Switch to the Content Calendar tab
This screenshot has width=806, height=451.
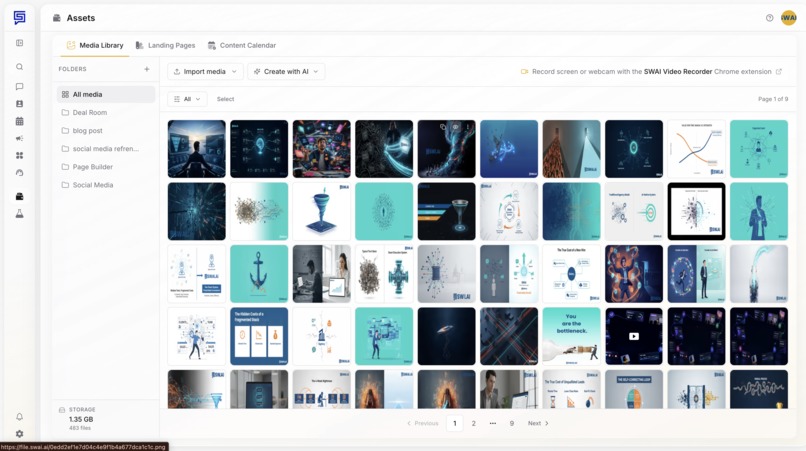click(242, 45)
